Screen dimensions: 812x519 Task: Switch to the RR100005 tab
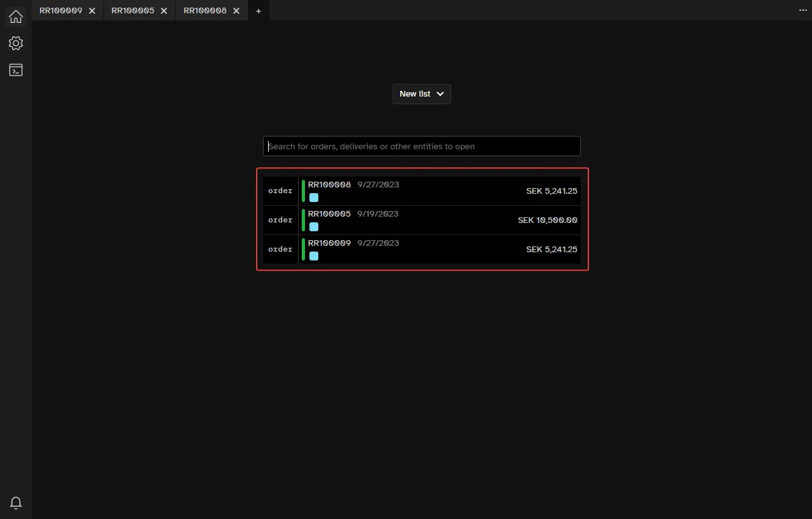pyautogui.click(x=132, y=10)
